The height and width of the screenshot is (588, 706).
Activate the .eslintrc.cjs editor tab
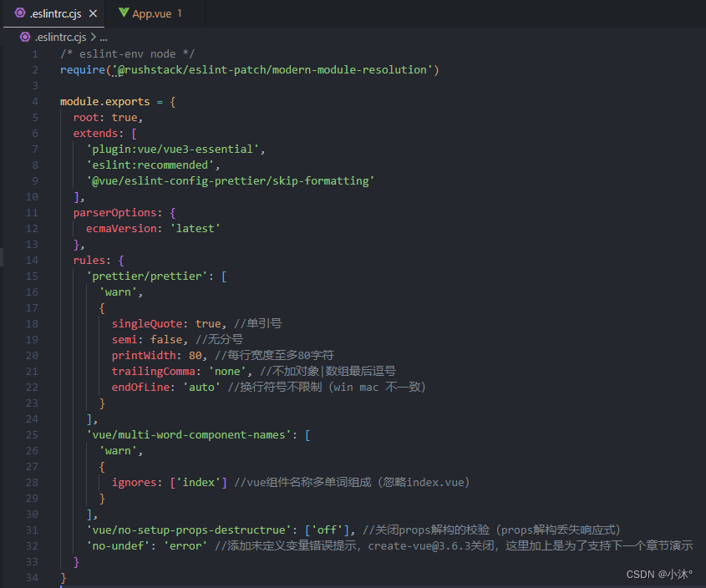click(x=54, y=13)
